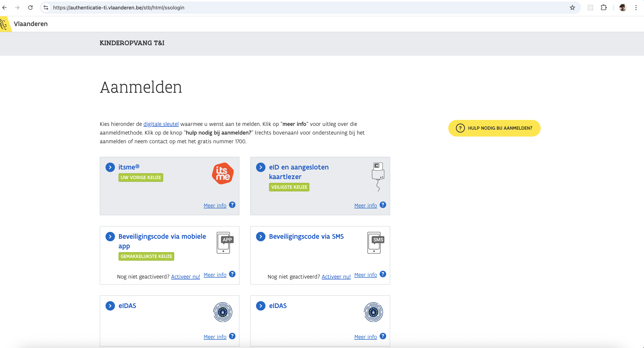Choose itsme® as login method
644x348 pixels.
click(129, 167)
